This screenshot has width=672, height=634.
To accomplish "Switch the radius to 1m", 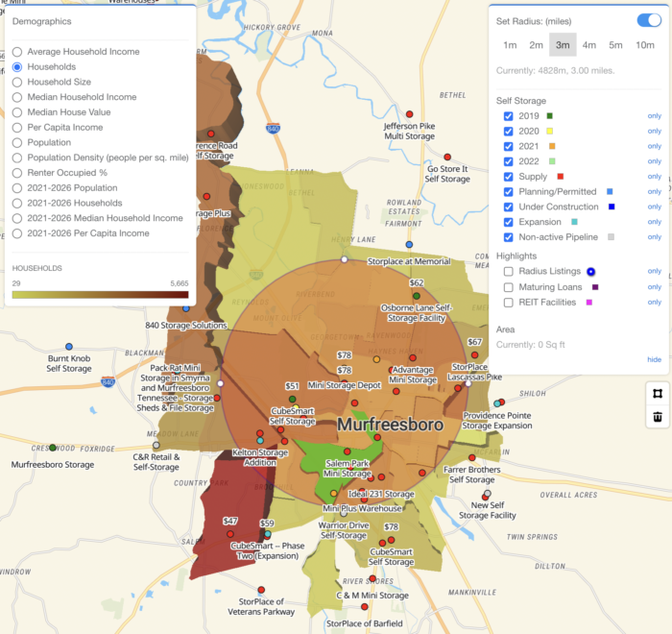I will coord(510,45).
